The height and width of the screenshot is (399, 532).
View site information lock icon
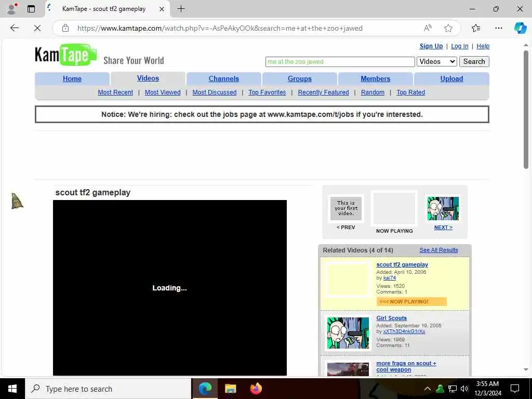pyautogui.click(x=65, y=28)
